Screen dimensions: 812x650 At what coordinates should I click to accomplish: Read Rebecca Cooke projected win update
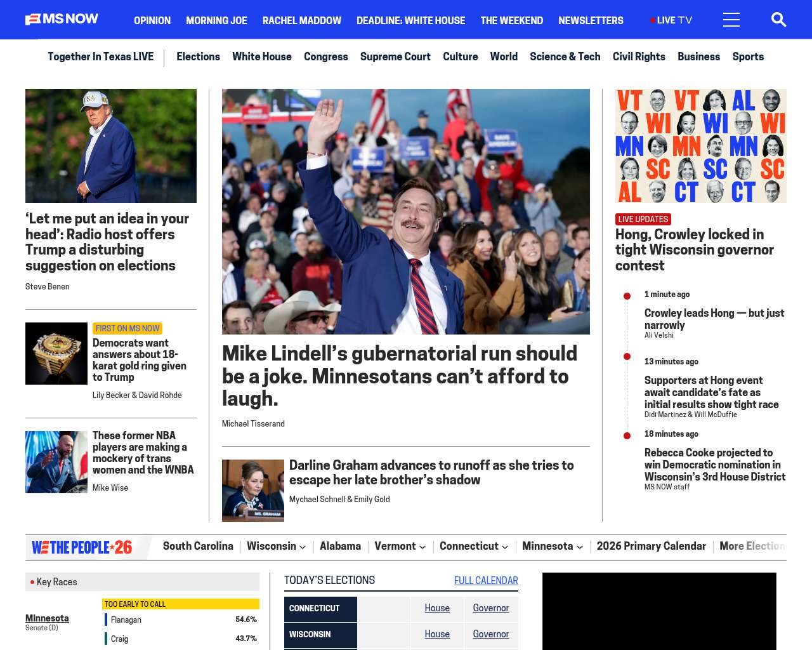click(715, 465)
